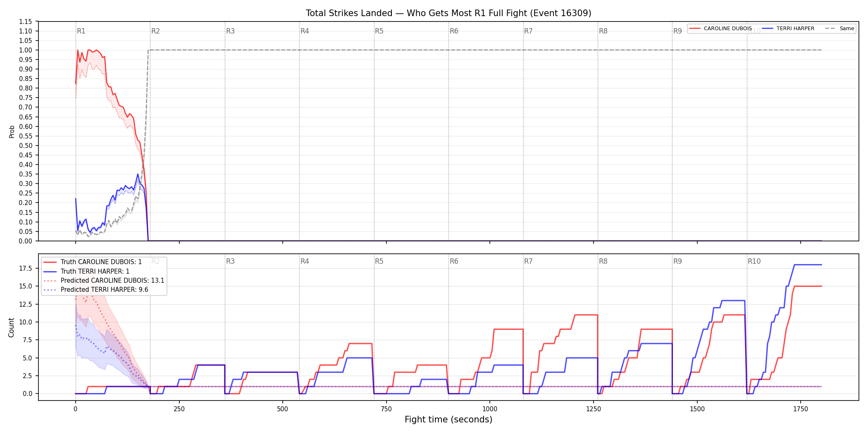Click the "7.5" tick on the Count axis
This screenshot has height=434, width=868.
coord(27,340)
